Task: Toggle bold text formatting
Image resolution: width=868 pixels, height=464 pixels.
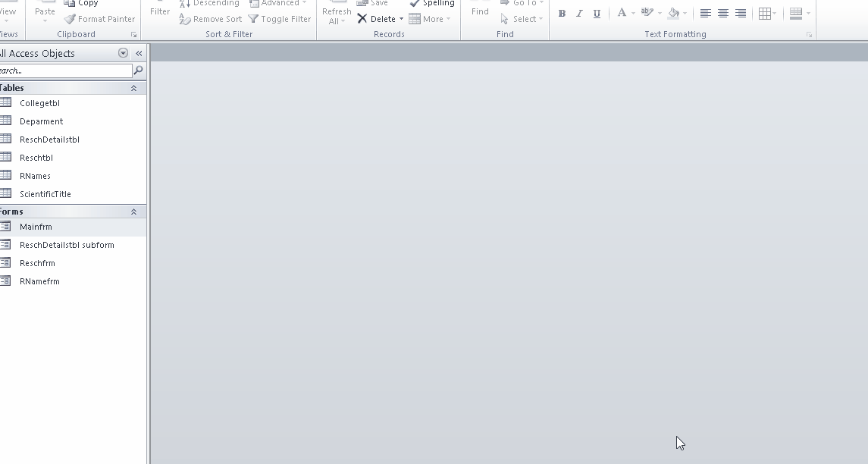Action: pos(562,14)
